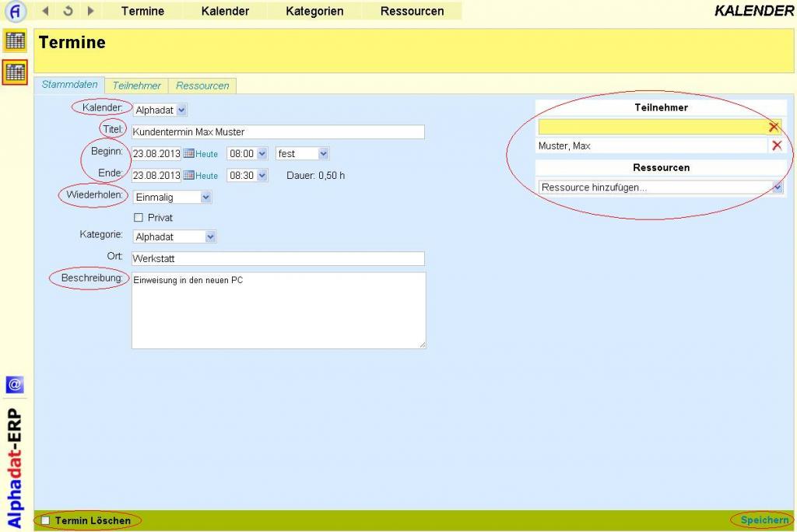Open date picker icon for Beginn date

point(188,154)
